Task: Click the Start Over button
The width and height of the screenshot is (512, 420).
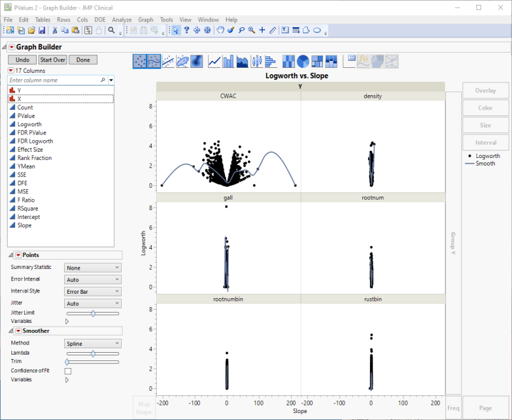Action: coord(53,60)
